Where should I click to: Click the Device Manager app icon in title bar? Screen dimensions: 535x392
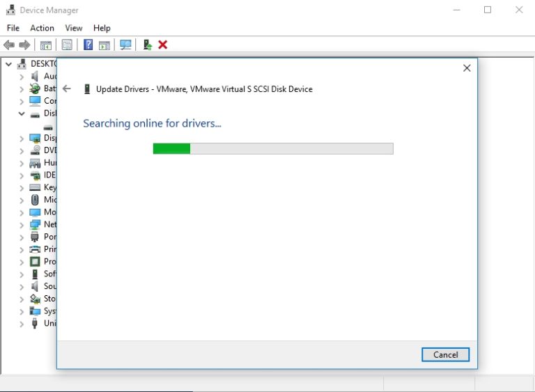coord(10,10)
